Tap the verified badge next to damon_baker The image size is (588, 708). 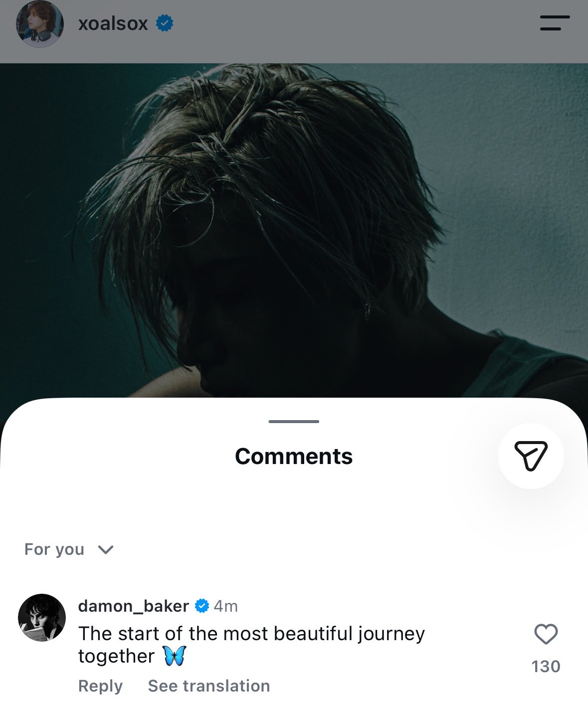(201, 606)
